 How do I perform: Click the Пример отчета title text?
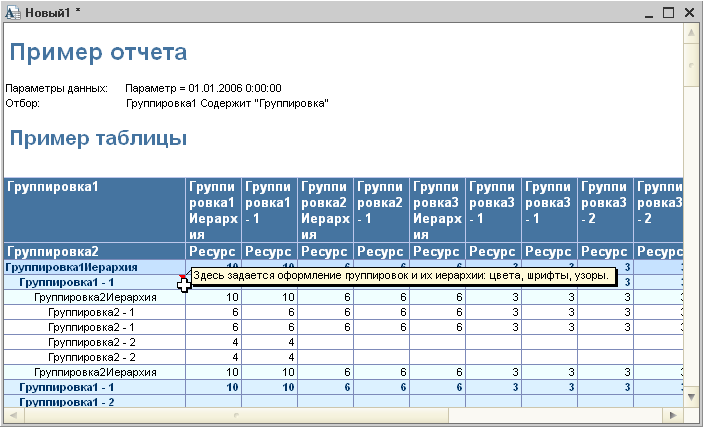point(98,52)
